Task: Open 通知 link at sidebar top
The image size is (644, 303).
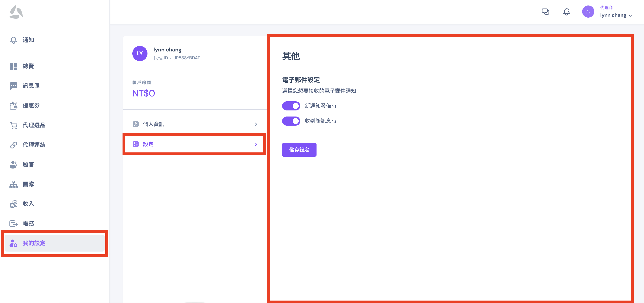Action: 28,40
